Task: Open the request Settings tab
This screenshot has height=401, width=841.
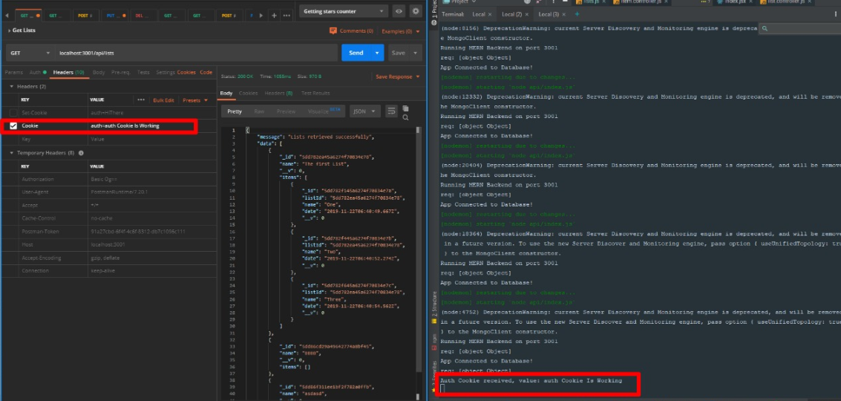Action: click(x=166, y=72)
